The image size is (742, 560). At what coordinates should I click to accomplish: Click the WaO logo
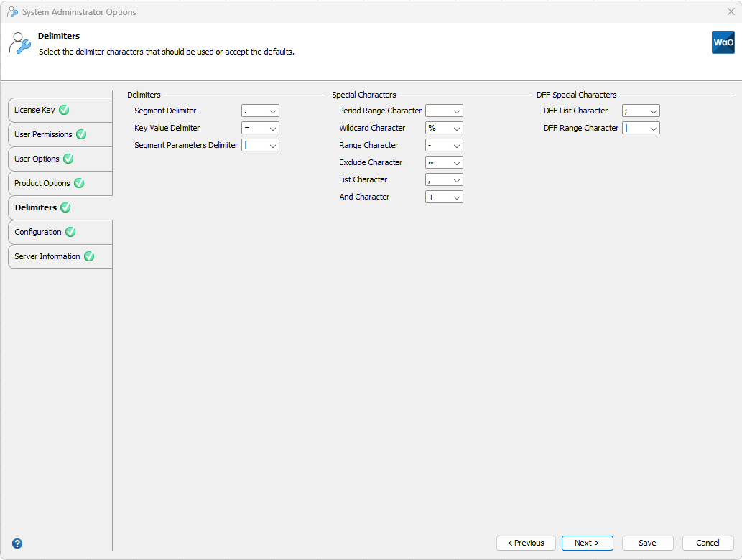pyautogui.click(x=723, y=42)
